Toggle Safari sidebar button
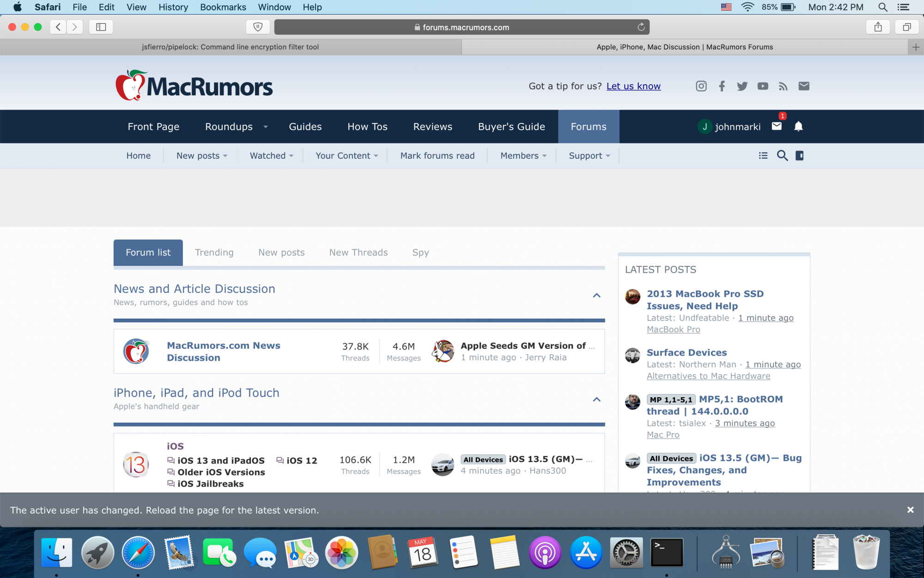The height and width of the screenshot is (578, 924). pyautogui.click(x=101, y=27)
